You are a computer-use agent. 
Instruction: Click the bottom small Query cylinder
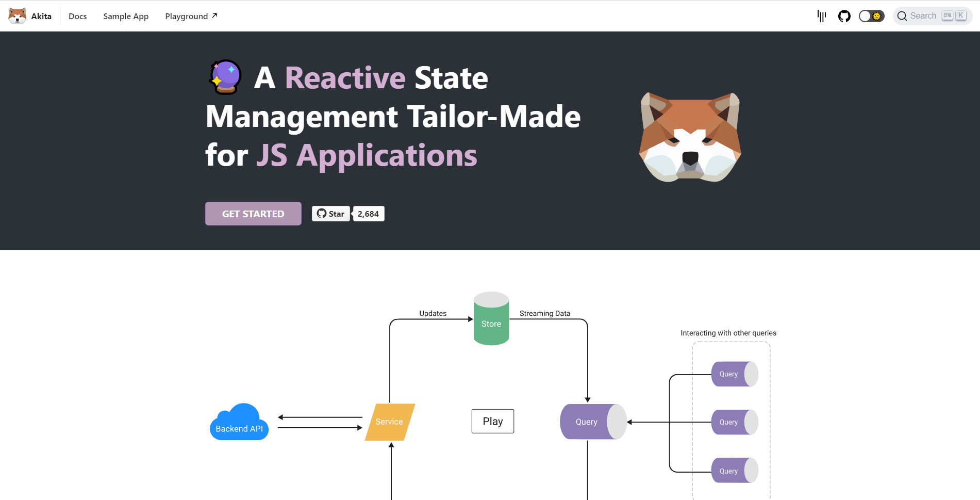point(734,471)
